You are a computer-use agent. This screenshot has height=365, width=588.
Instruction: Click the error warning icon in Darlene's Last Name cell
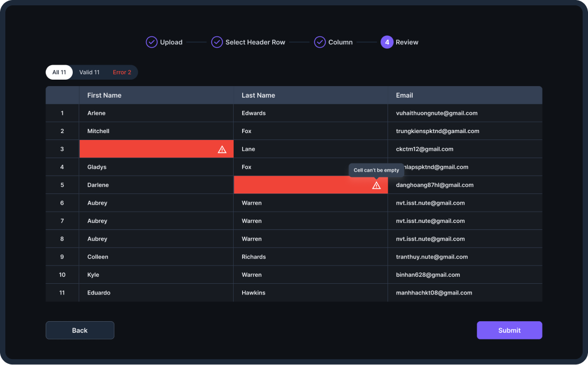coord(376,185)
